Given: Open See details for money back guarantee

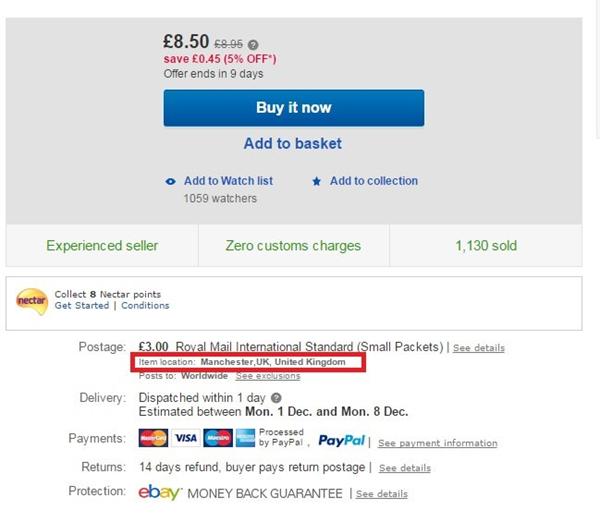Looking at the screenshot, I should coord(381,494).
